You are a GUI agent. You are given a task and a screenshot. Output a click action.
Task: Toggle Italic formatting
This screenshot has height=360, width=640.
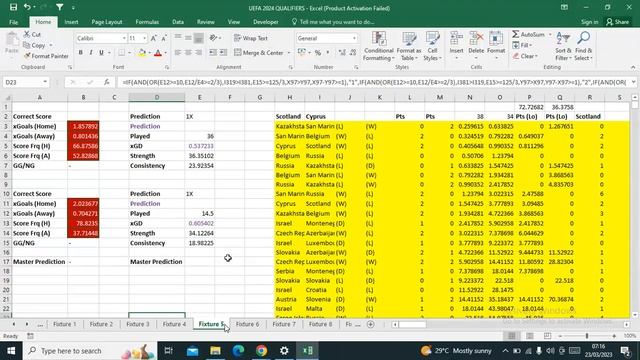[x=91, y=53]
